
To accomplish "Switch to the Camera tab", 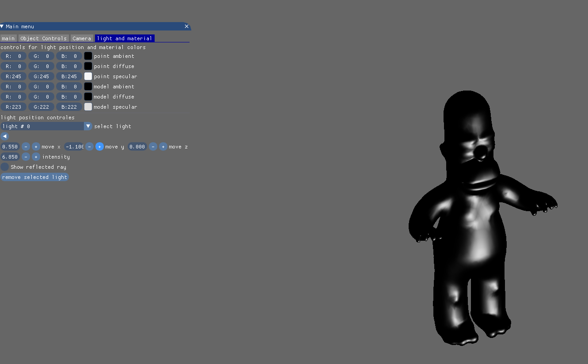I will [81, 38].
